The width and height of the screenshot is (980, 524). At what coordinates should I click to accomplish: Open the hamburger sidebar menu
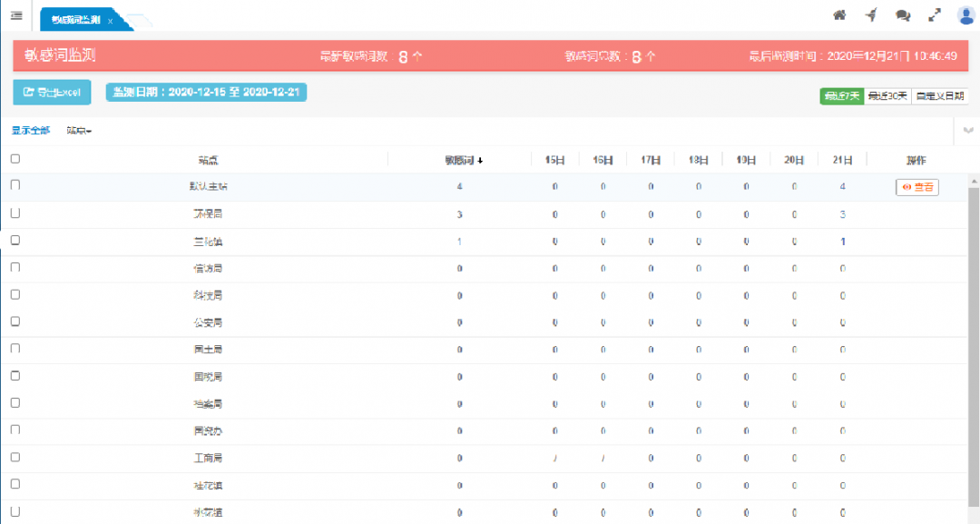coord(16,15)
